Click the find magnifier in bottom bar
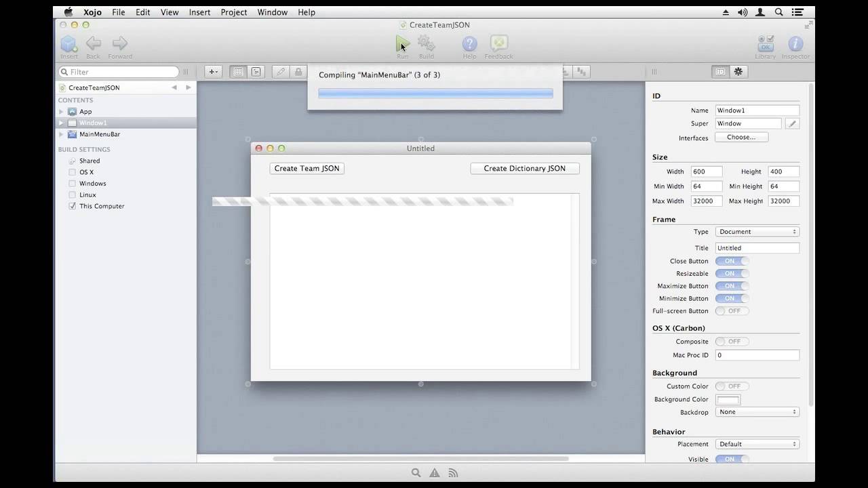Screen dimensions: 868x488 (416, 473)
